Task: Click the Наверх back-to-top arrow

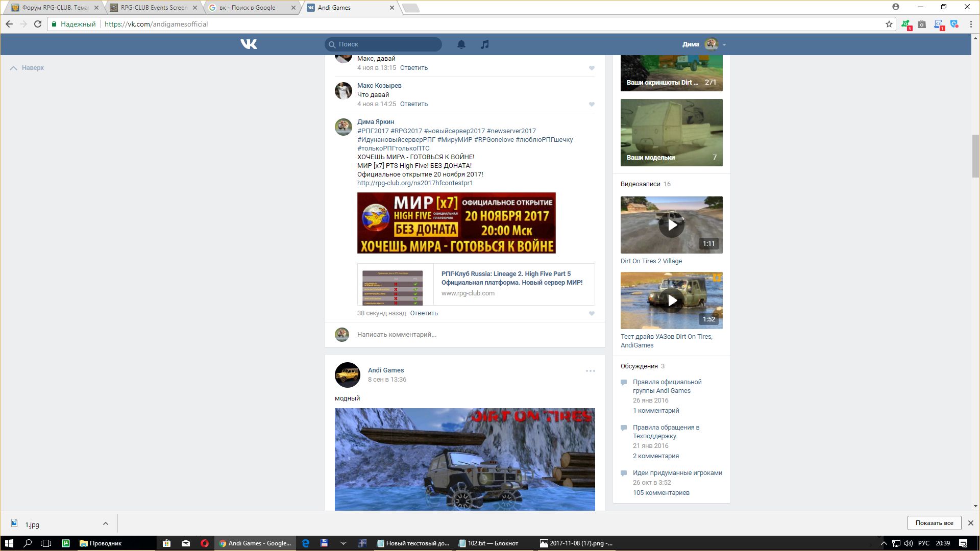Action: point(14,68)
